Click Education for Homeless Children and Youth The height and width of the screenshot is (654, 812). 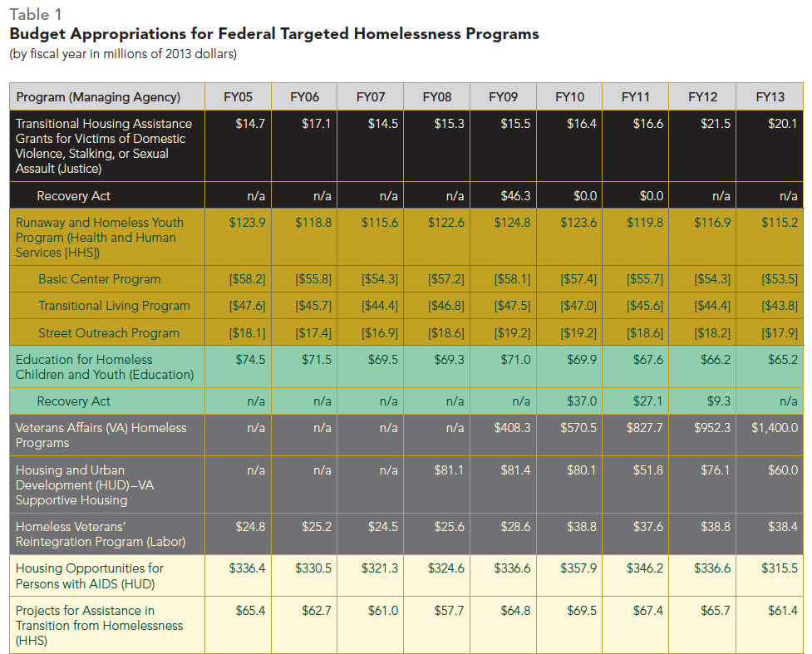(x=104, y=367)
